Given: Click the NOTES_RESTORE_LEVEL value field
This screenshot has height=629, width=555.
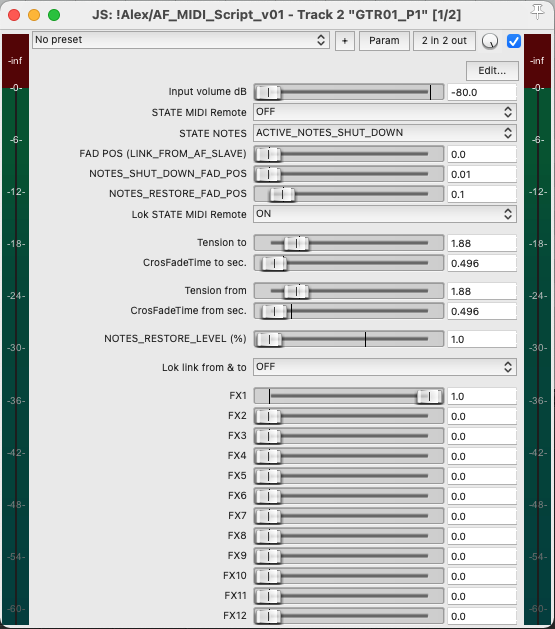Looking at the screenshot, I should [x=482, y=340].
